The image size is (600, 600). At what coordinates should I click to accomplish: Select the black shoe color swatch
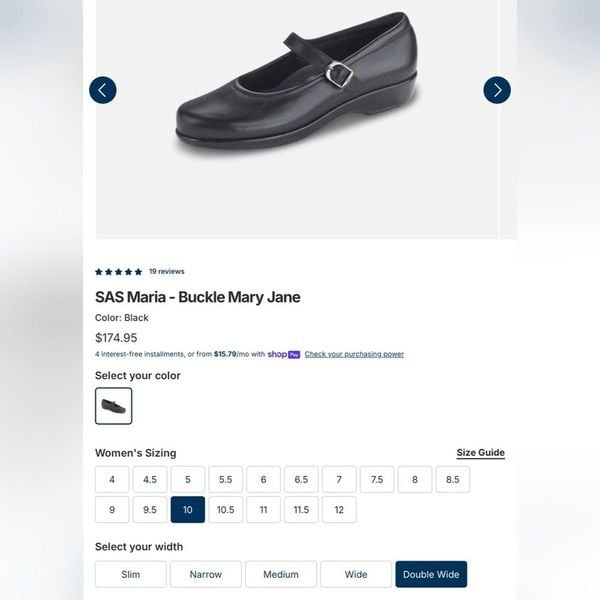point(114,406)
